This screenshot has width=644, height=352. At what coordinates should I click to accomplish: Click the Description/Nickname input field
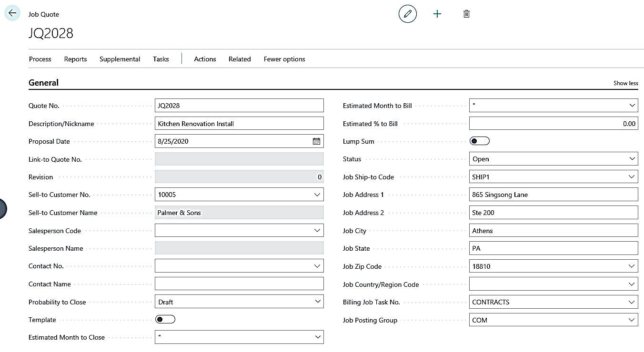pyautogui.click(x=239, y=124)
